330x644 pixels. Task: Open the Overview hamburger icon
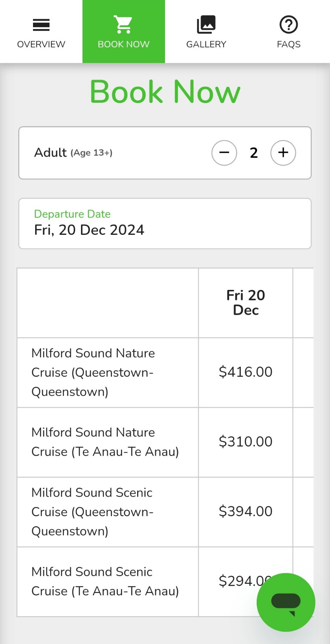click(41, 25)
